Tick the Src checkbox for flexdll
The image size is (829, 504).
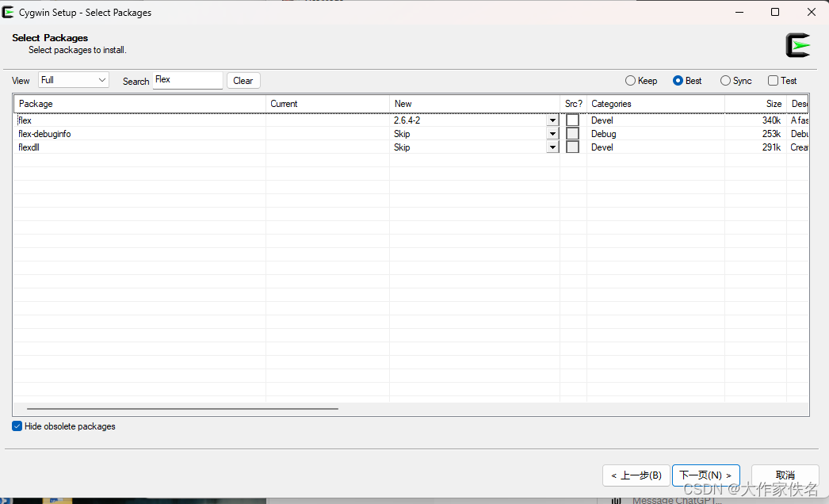572,147
